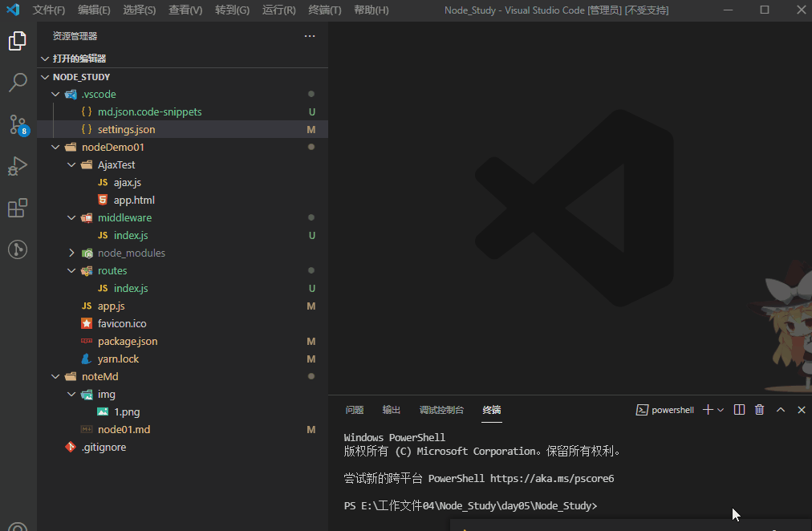Switch to the 调试控制台 panel tab
Screen dimensions: 812x531
tap(441, 410)
